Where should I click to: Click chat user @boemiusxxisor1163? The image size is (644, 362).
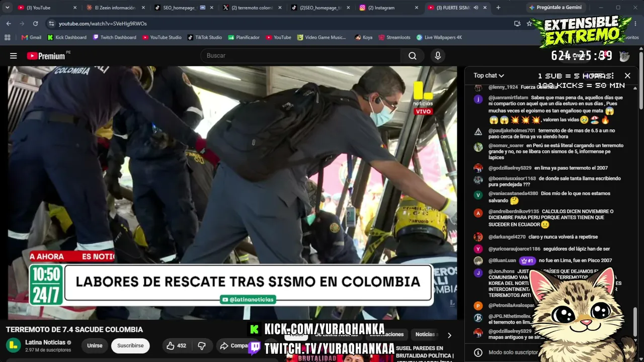[512, 178]
